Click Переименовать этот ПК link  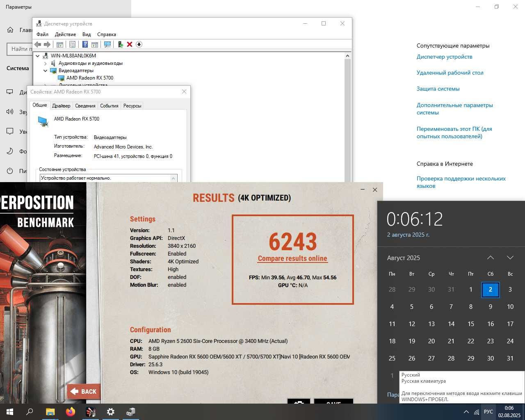click(x=454, y=132)
